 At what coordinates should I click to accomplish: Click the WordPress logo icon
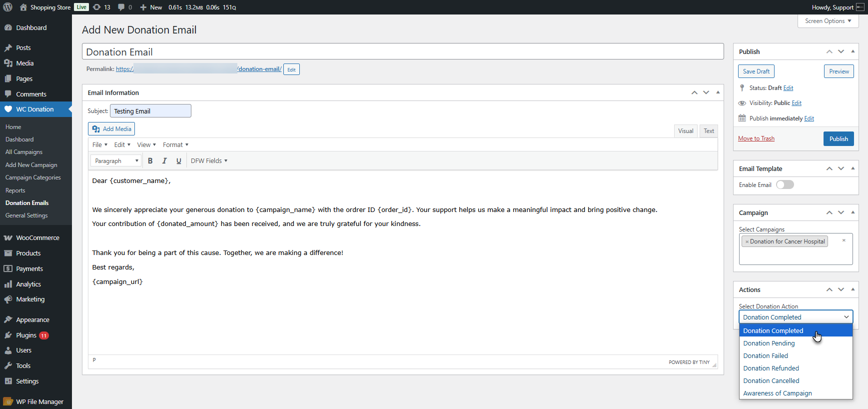8,7
